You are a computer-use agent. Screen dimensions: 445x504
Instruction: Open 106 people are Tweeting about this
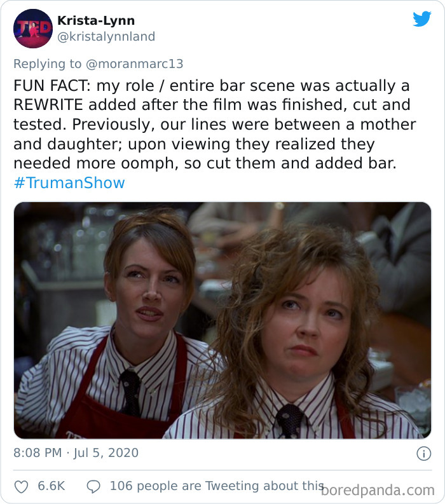tap(217, 486)
